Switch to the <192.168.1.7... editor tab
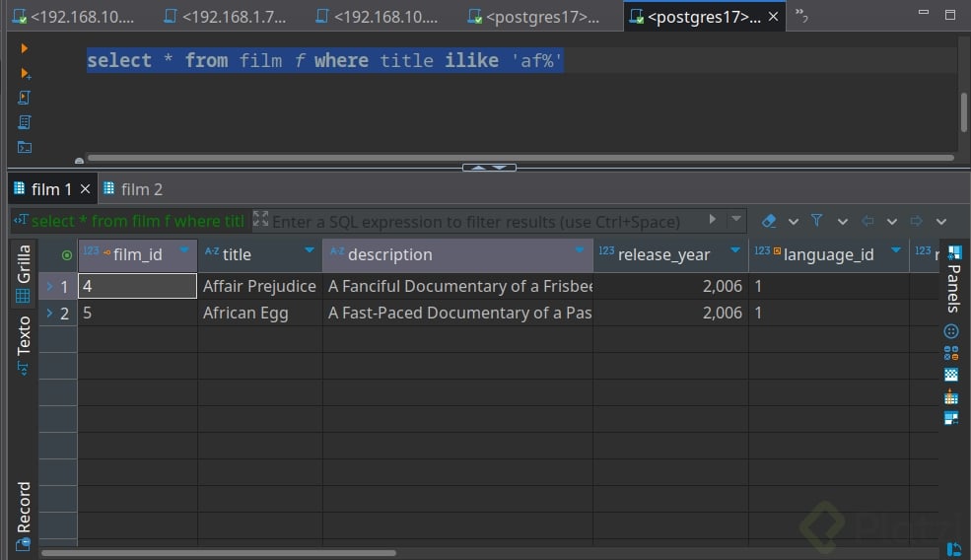 pyautogui.click(x=226, y=17)
